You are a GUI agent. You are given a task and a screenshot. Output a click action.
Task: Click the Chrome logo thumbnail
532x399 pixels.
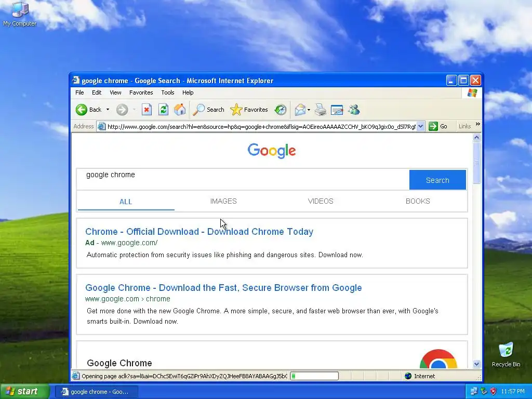pos(438,359)
